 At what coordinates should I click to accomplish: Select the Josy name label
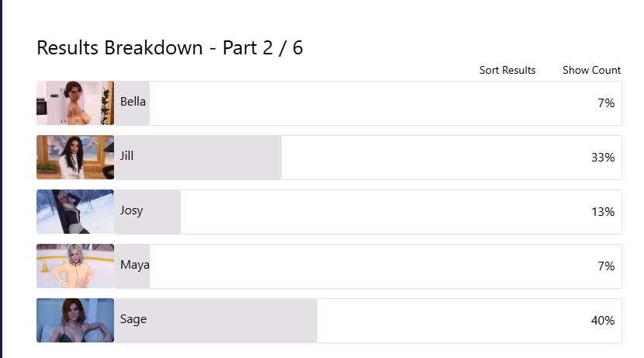[x=132, y=210]
